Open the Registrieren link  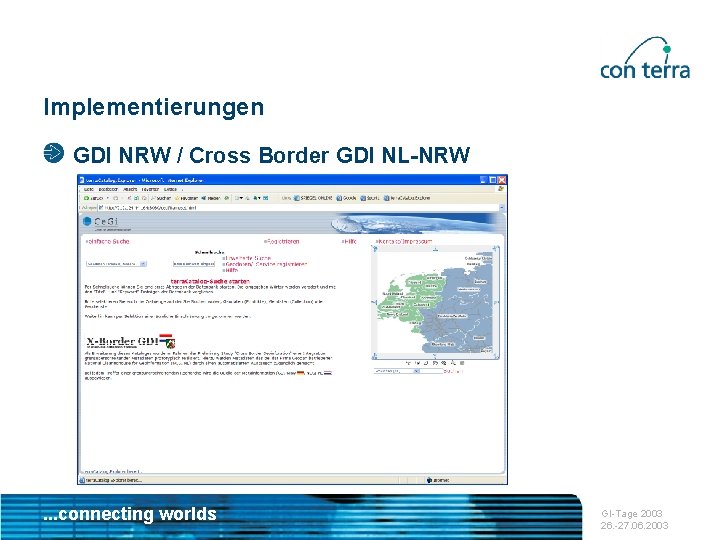click(281, 241)
